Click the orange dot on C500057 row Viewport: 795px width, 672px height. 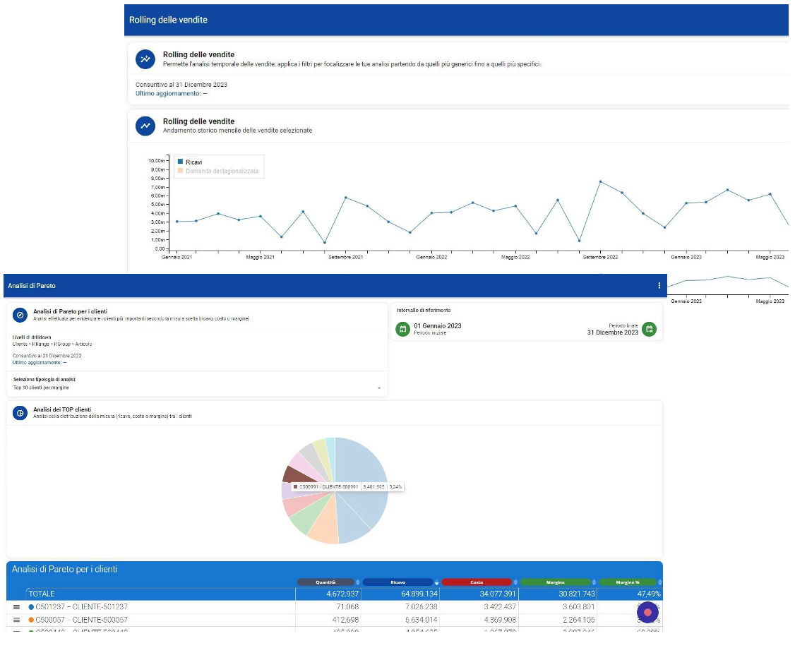tap(32, 620)
